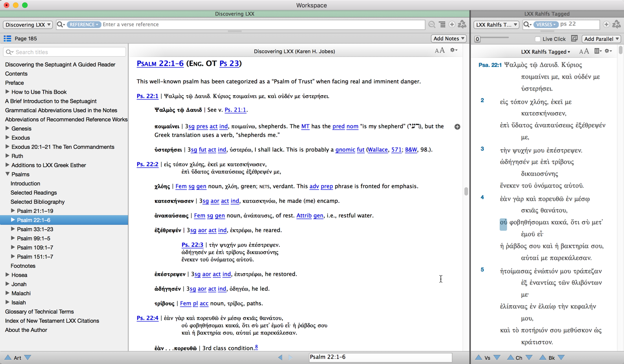The width and height of the screenshot is (624, 364).
Task: Click the recycle icon in the Discovering LXX toolbar
Action: pos(462,25)
